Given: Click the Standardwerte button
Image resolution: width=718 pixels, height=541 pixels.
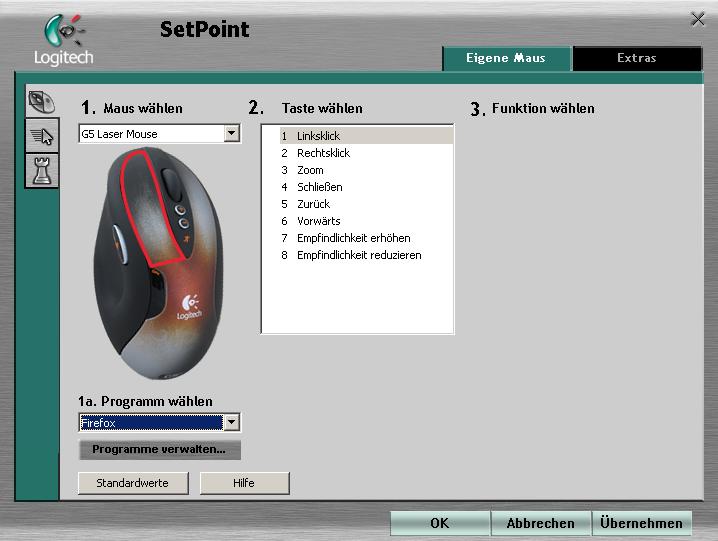Looking at the screenshot, I should pyautogui.click(x=133, y=483).
